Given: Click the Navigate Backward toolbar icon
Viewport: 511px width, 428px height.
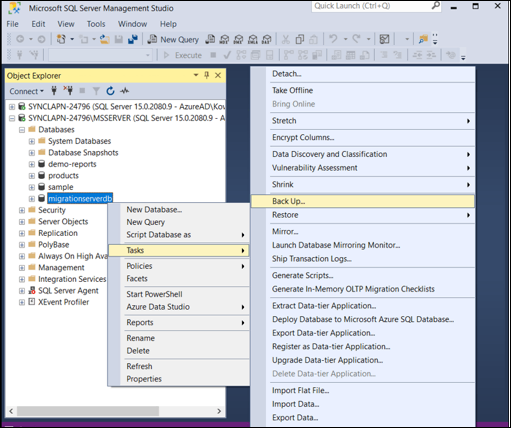Looking at the screenshot, I should [x=20, y=39].
